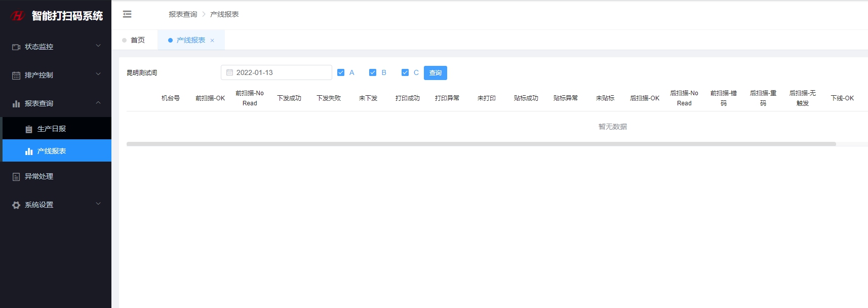
Task: Select 产线报表 submenu item
Action: pos(57,151)
